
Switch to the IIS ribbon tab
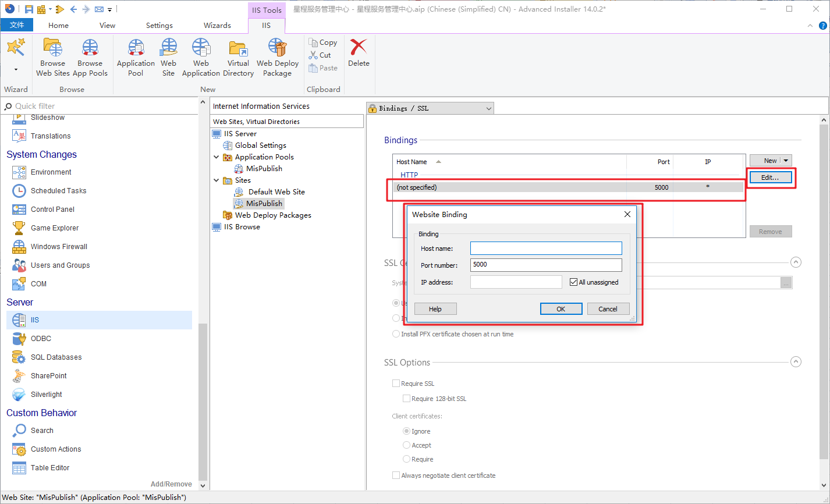click(x=267, y=25)
